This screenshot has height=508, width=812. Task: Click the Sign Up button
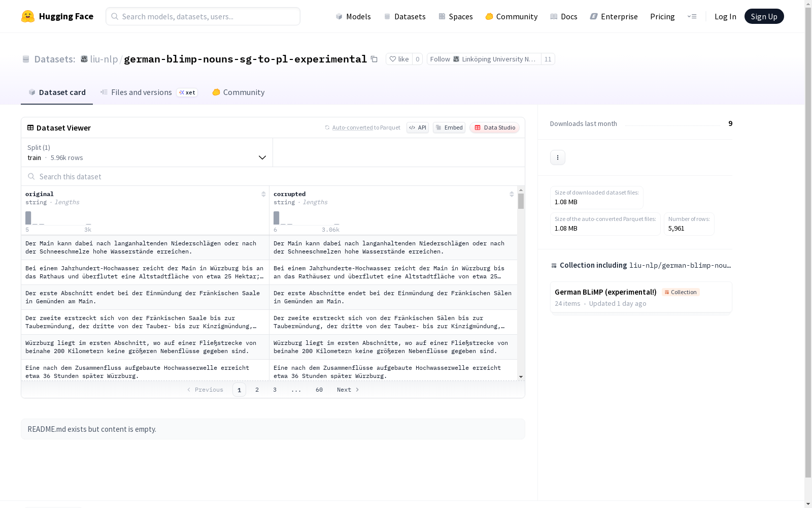(x=764, y=16)
